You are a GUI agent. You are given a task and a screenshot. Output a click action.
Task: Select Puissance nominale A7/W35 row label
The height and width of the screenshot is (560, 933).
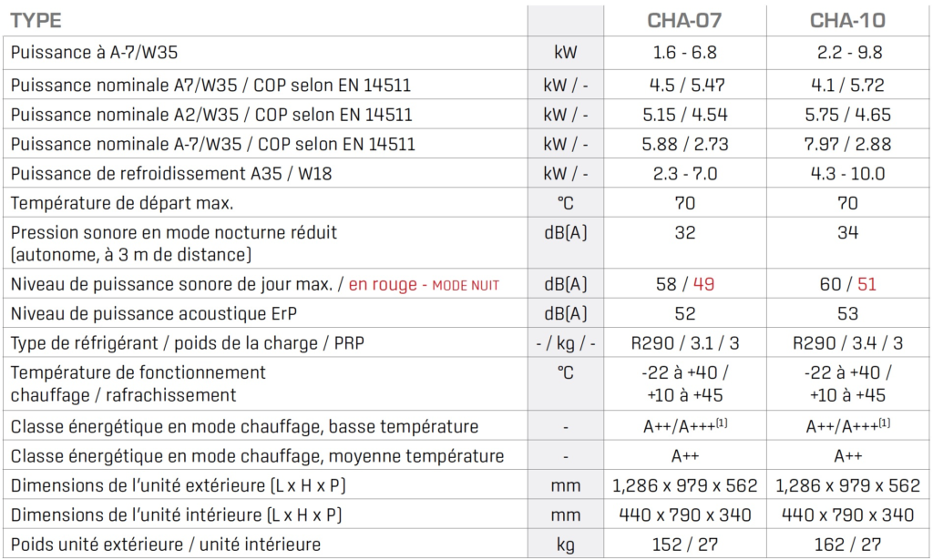[210, 86]
